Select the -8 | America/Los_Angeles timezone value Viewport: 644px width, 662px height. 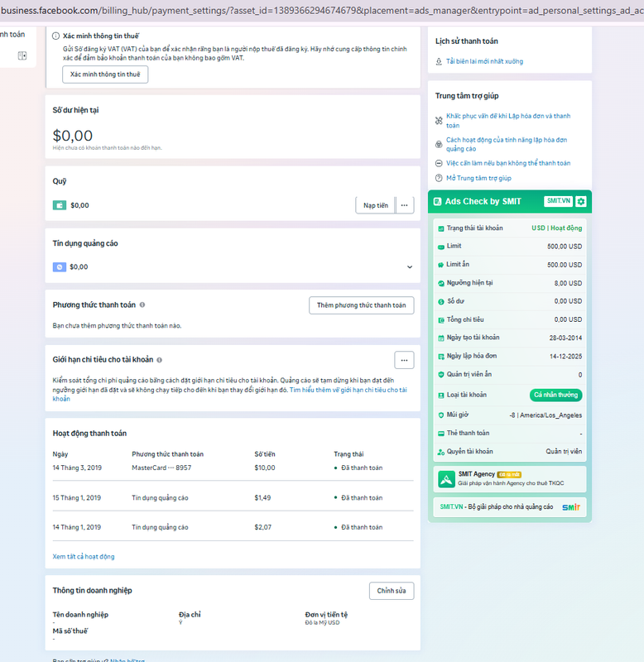[x=545, y=415]
